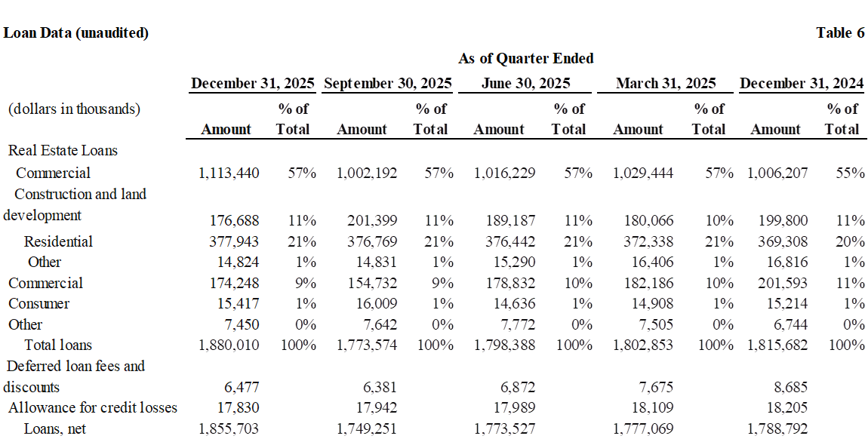Select the 'December 31, 2025' column header
Screen dimensions: 868x439
click(254, 82)
